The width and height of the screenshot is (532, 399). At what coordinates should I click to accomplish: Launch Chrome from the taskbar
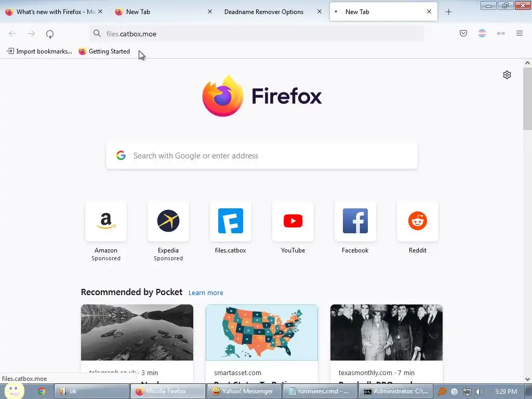[42, 391]
